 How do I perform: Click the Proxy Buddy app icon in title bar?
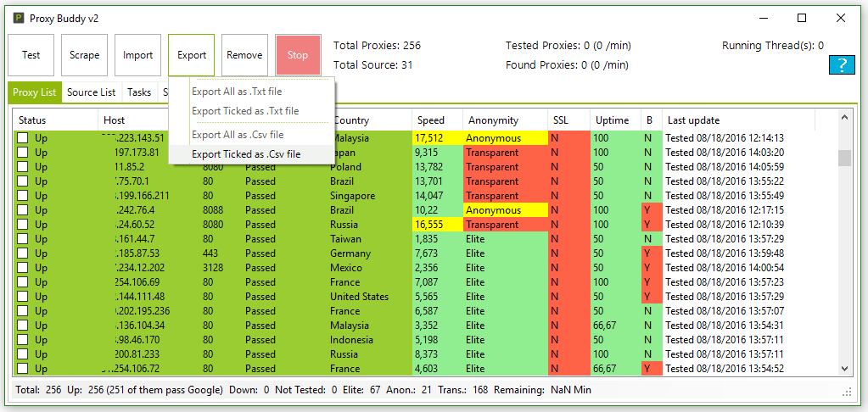pyautogui.click(x=16, y=18)
